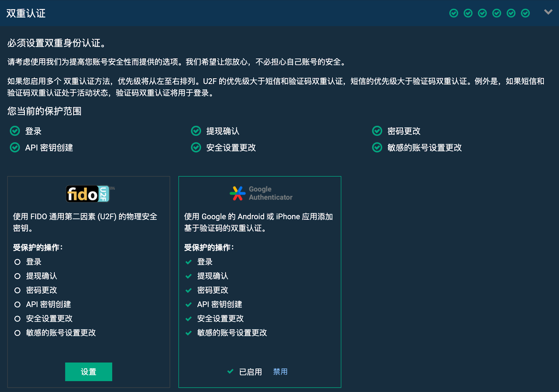Click the check icon beside 敏感的账号设置更改 in coverage

(x=377, y=147)
